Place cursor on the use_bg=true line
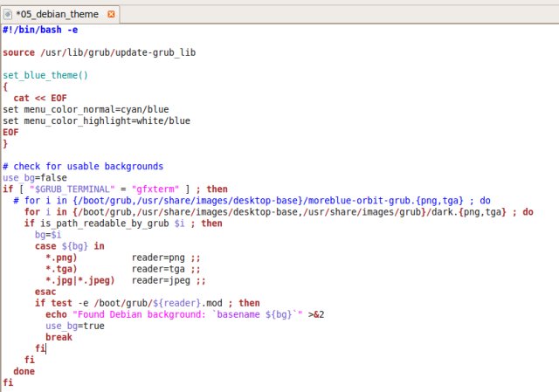 click(74, 325)
